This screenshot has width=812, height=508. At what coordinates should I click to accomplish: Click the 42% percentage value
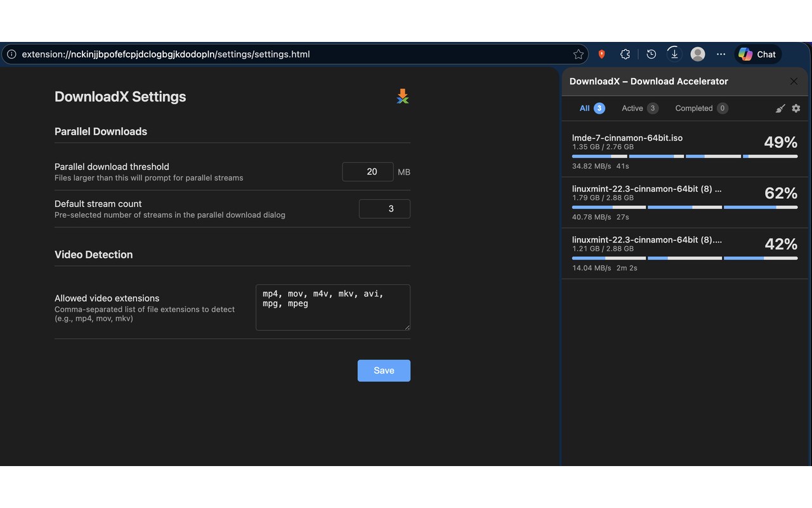781,244
